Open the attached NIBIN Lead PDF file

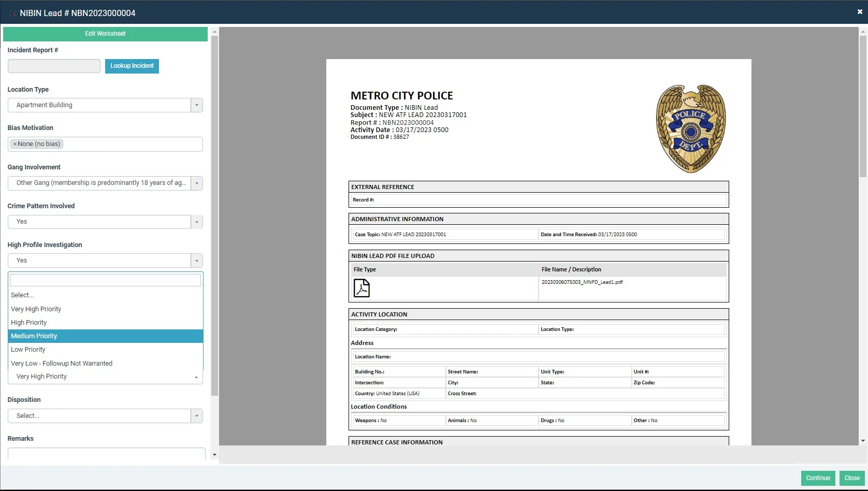pos(361,288)
